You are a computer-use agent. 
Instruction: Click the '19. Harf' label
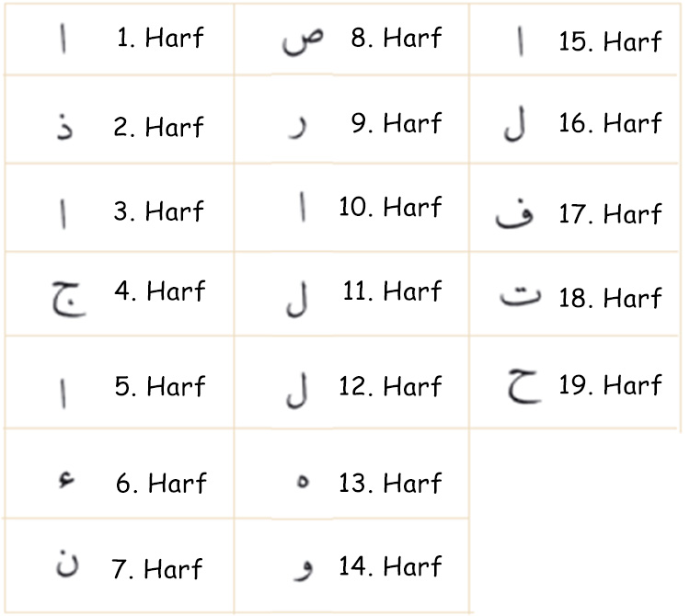click(x=610, y=384)
